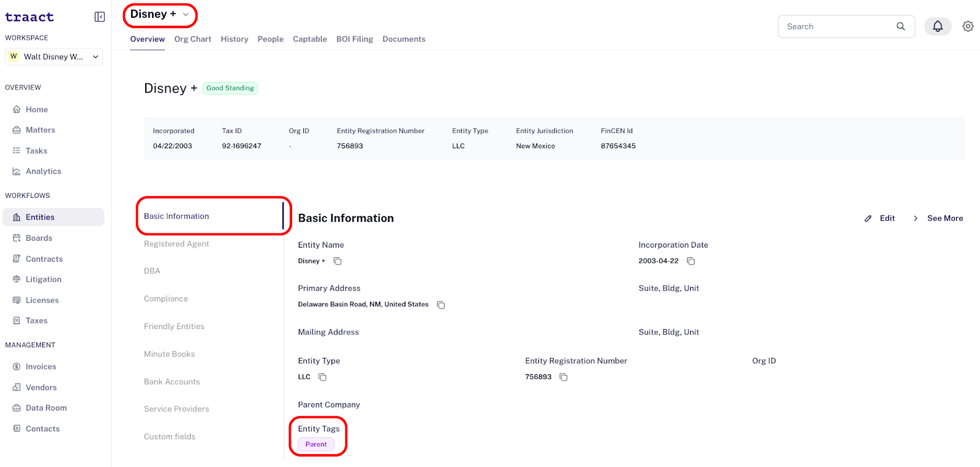This screenshot has height=467, width=980.
Task: Copy the Incorporation Date value
Action: [691, 261]
